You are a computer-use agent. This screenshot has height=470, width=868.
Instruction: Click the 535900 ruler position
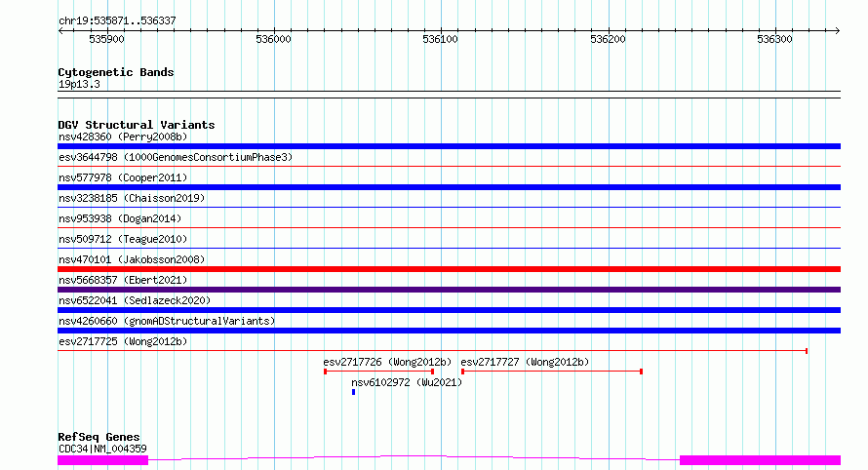click(107, 39)
